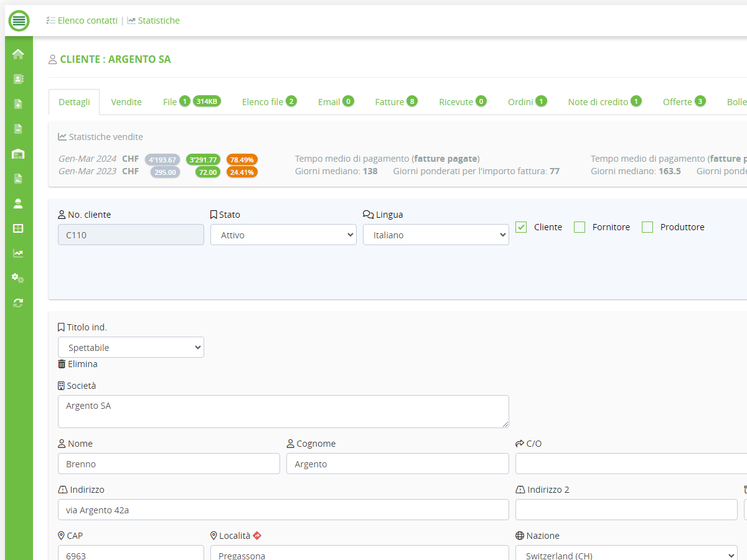Screen dimensions: 747x560
Task: Click the refresh icon at sidebar bottom
Action: click(18, 303)
